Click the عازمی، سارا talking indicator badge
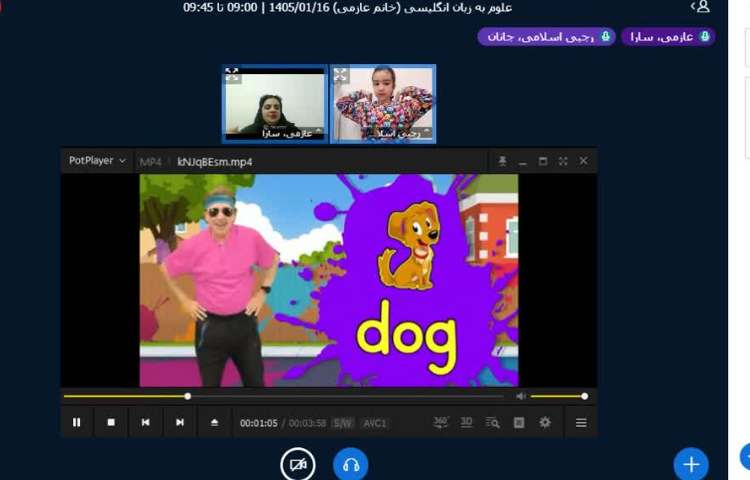Viewport: 750px width, 480px height. point(668,36)
